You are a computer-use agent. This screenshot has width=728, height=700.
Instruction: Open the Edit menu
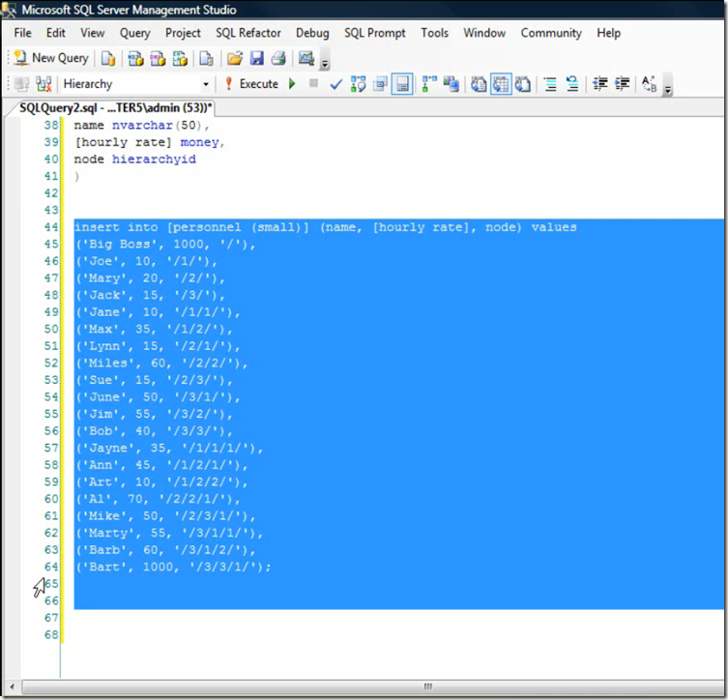tap(56, 33)
